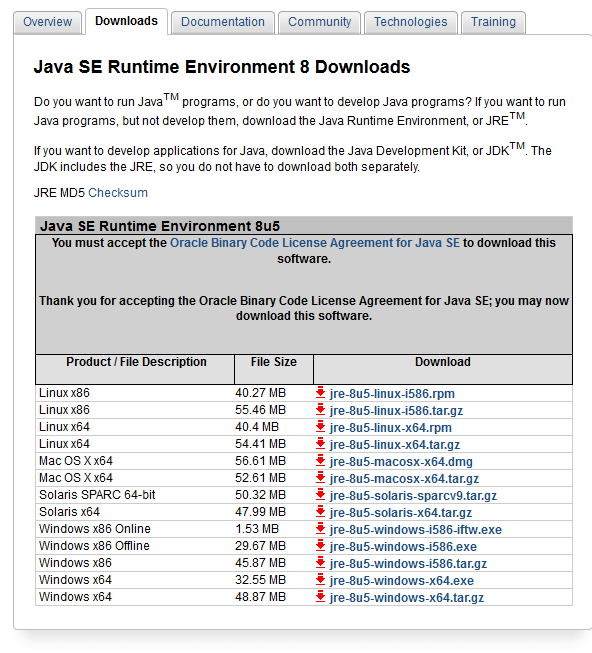Image resolution: width=592 pixels, height=653 pixels.
Task: Download jre-8u5-linux-x64.tar.gz file link
Action: click(395, 445)
